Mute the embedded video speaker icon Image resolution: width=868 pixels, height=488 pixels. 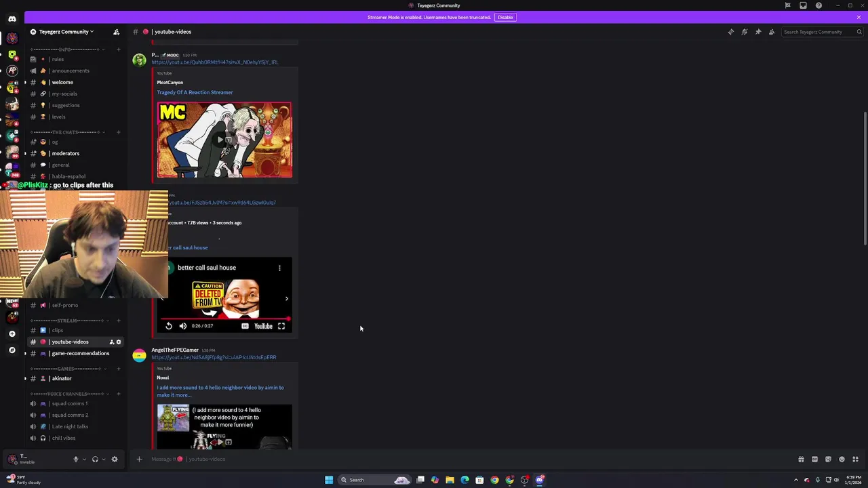click(182, 326)
